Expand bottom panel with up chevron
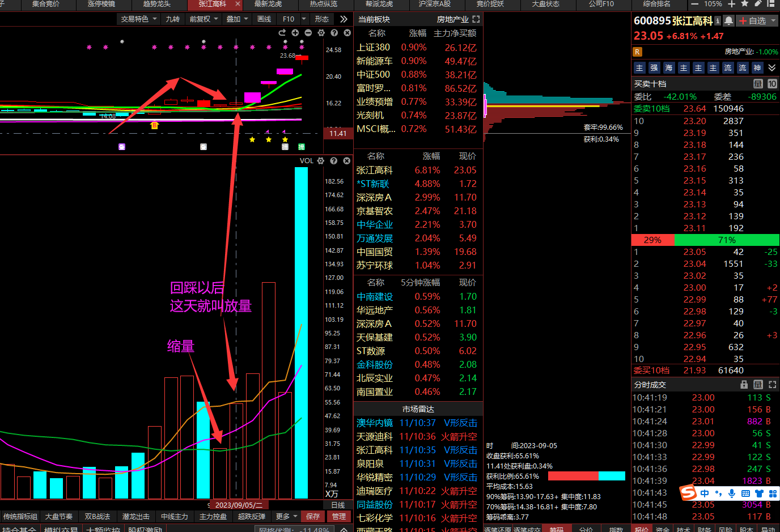The image size is (780, 532). point(344,529)
